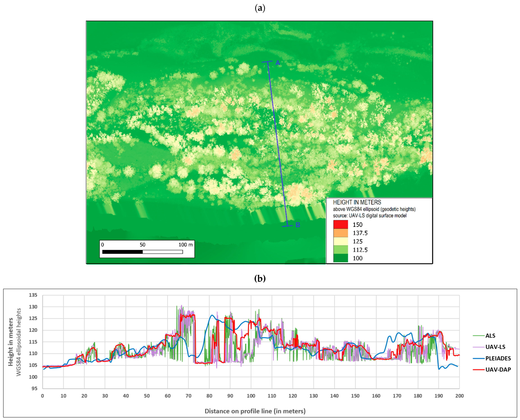Viewport: 520px width, 420px height.
Task: Click the y-axis value 95
Action: point(35,388)
